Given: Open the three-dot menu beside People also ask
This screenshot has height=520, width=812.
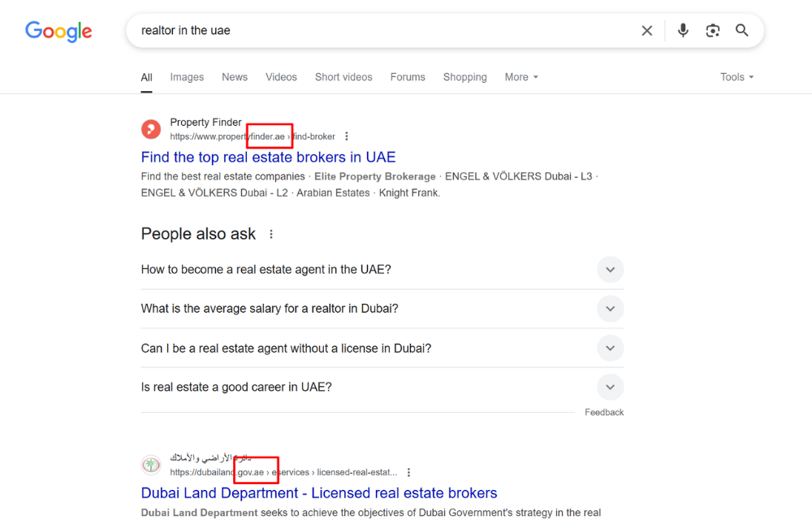Looking at the screenshot, I should click(x=270, y=233).
